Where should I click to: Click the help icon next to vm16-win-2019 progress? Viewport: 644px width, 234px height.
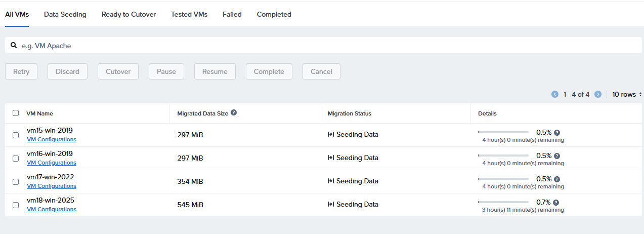[557, 156]
